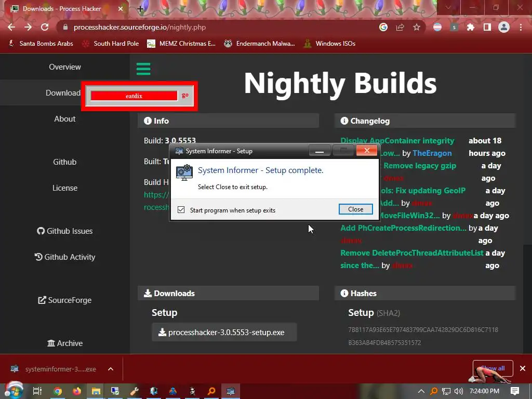This screenshot has width=532, height=399.
Task: Open the Chrome extensions puzzle icon
Action: click(471, 27)
